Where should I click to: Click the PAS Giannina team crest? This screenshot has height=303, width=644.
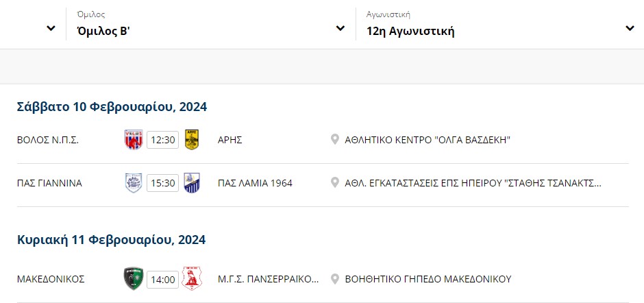coord(134,183)
